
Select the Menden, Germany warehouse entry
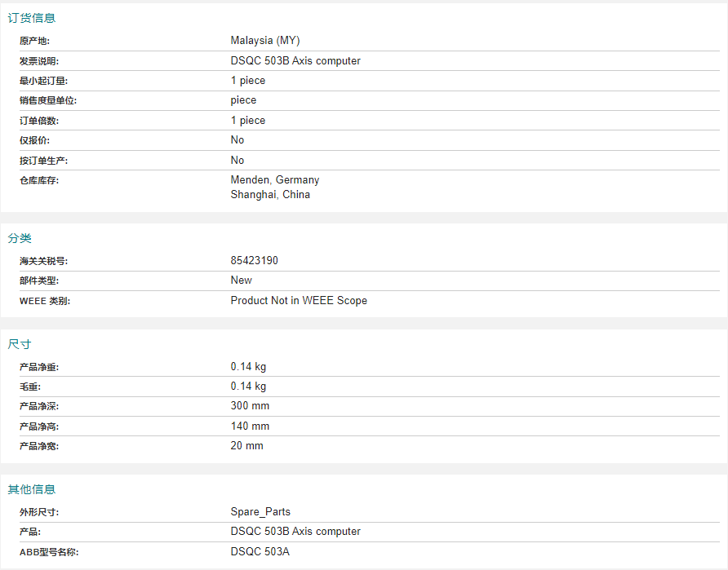[275, 180]
